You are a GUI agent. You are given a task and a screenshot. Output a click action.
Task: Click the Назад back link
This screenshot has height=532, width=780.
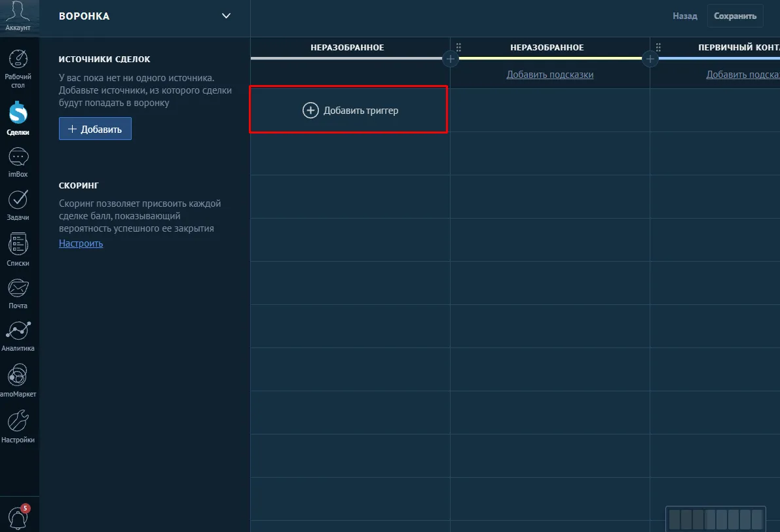685,16
